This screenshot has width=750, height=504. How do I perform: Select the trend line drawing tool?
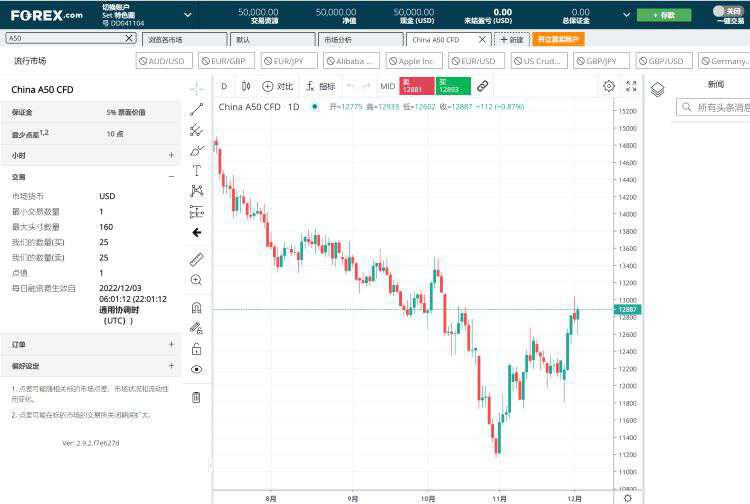click(x=196, y=109)
